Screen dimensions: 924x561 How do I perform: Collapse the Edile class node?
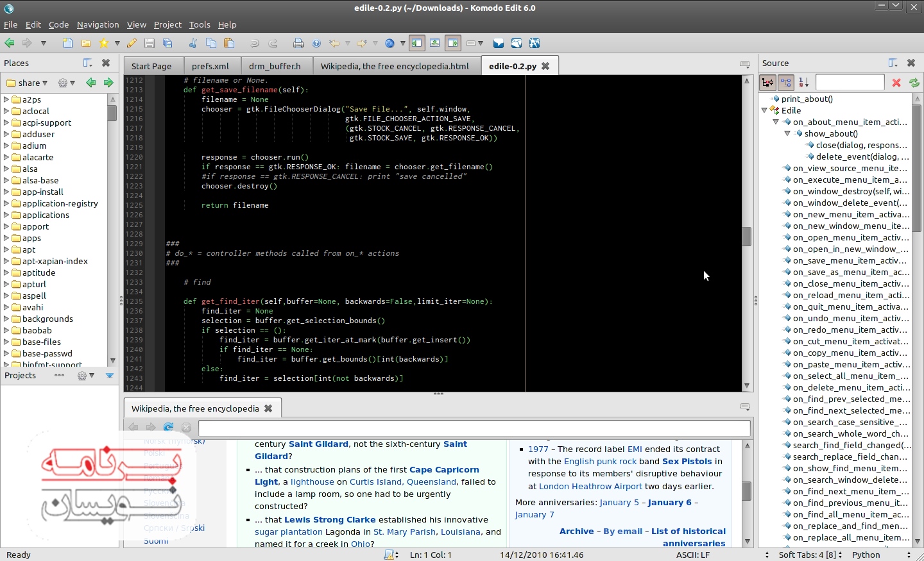(764, 110)
